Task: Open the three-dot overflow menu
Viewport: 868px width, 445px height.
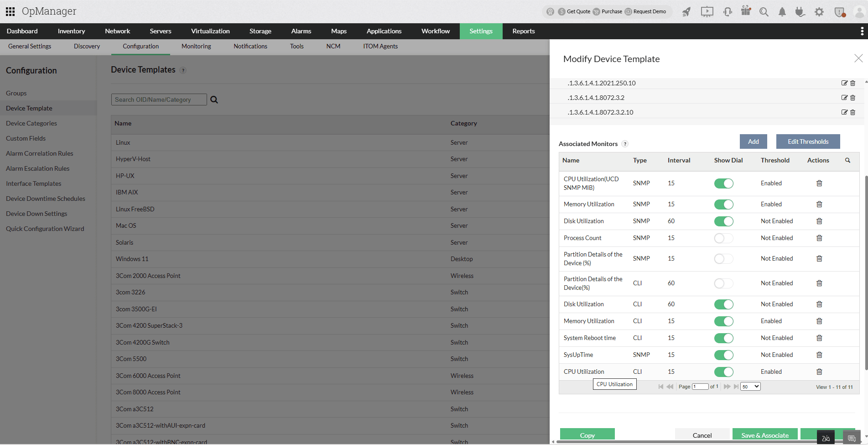Action: [x=862, y=31]
